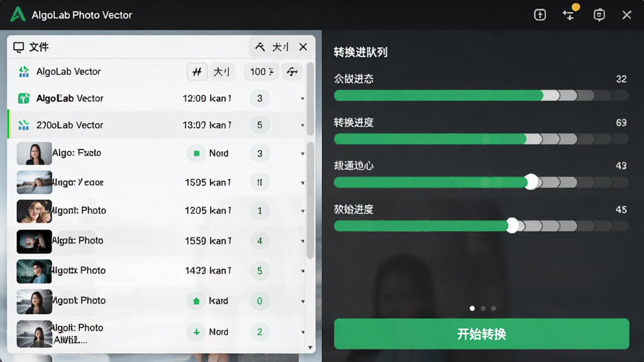Click the AlgoLab green A logo

tap(18, 14)
